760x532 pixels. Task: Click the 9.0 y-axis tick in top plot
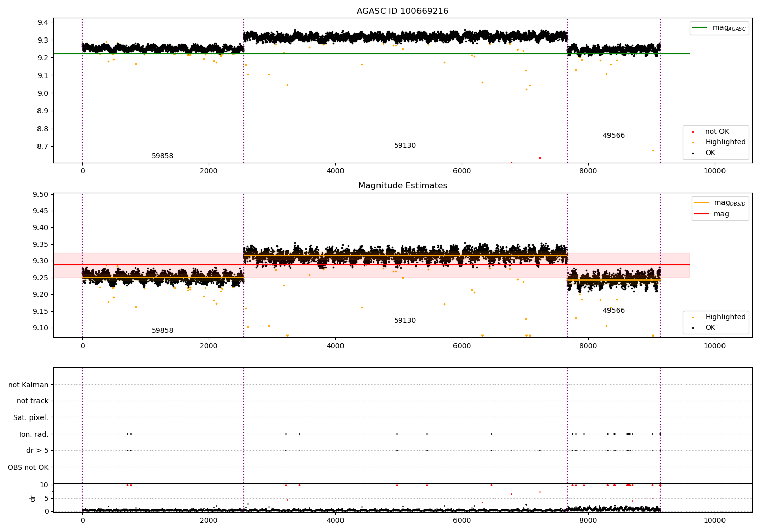coord(43,93)
